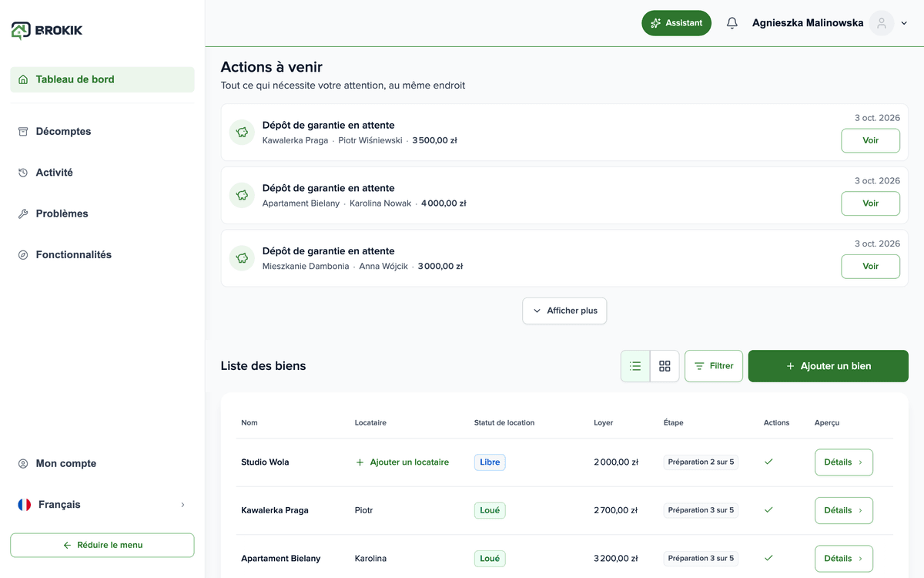Expand list with Afficher plus

tap(564, 311)
